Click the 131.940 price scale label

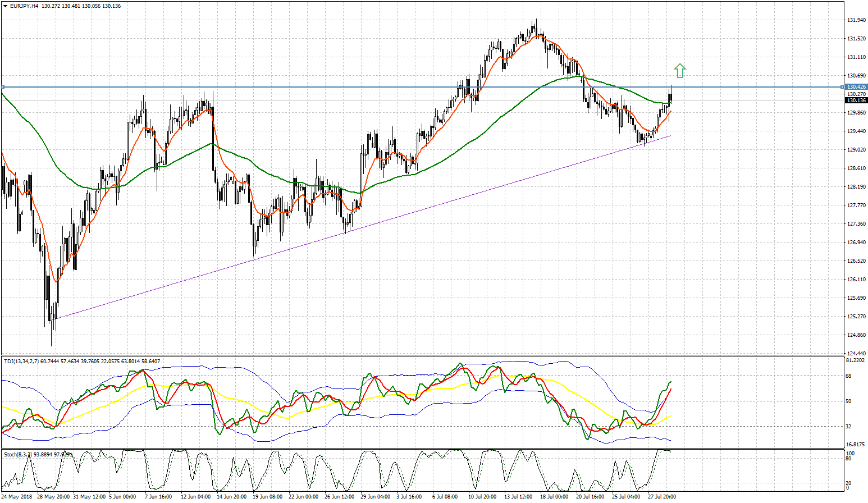(x=855, y=20)
